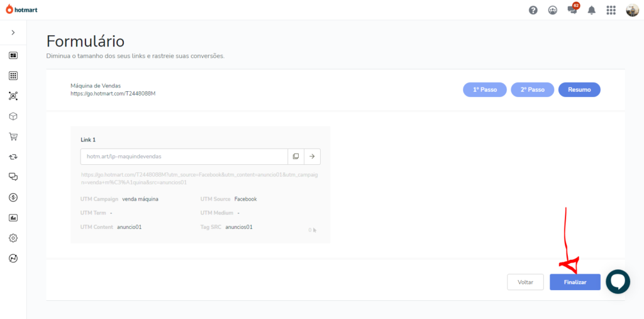Click the Finalizar button
Viewport: 644px width, 319px height.
click(x=575, y=283)
